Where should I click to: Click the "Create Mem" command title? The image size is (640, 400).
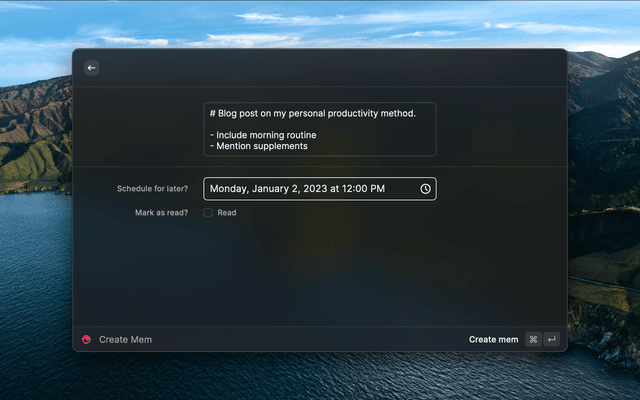(x=125, y=340)
